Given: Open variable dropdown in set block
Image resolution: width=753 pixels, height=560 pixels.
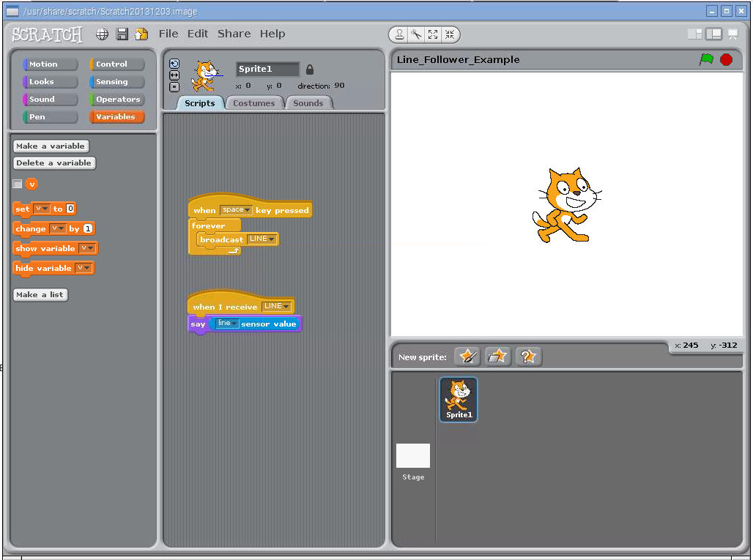Looking at the screenshot, I should (x=42, y=208).
